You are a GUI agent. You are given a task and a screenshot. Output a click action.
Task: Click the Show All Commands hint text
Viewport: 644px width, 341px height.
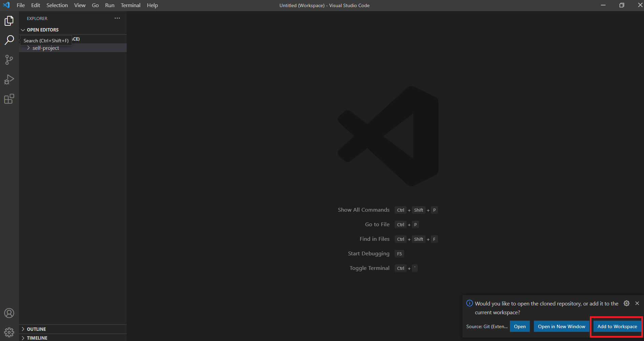[x=363, y=210]
